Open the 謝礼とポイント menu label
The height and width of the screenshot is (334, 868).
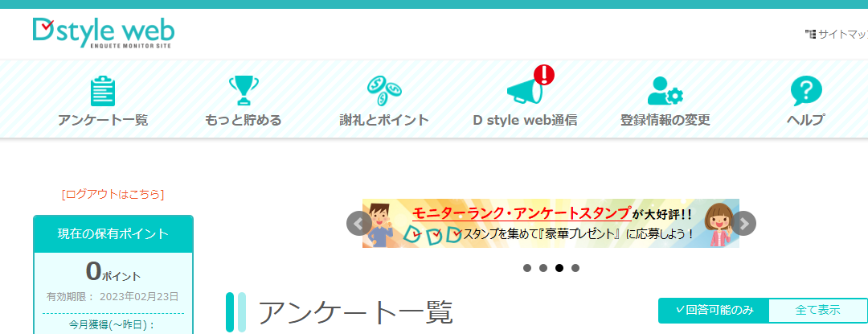click(384, 120)
